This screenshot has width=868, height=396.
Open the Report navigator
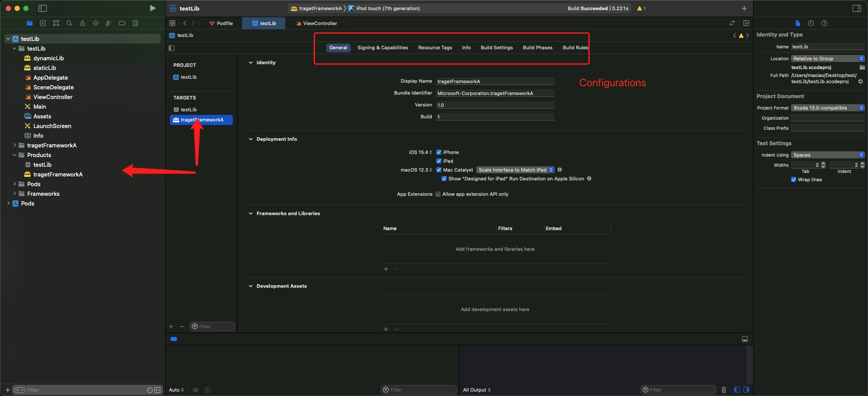pyautogui.click(x=135, y=23)
